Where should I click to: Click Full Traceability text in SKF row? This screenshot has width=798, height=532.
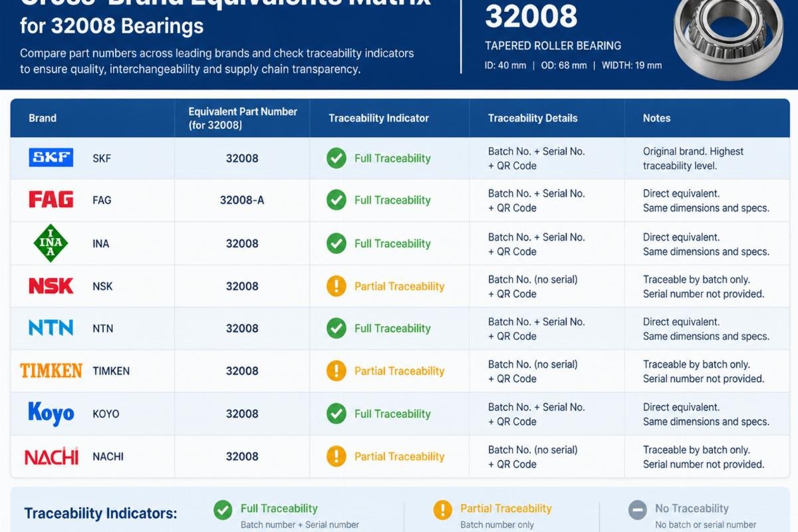[x=392, y=158]
